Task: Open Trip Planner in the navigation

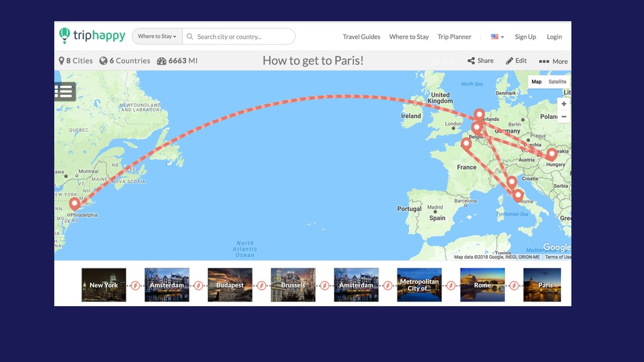Action: click(x=454, y=36)
